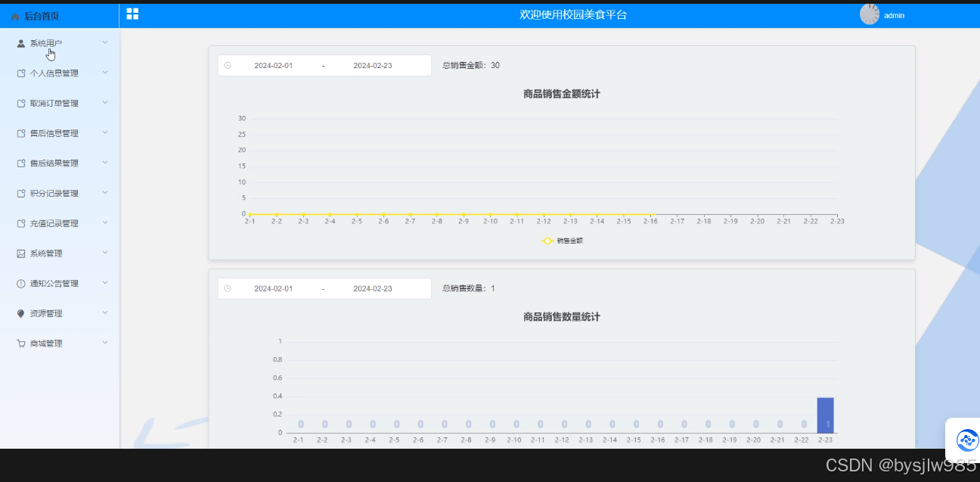The width and height of the screenshot is (980, 482).
Task: Click the icon beside 取消订单管理
Action: click(x=21, y=104)
